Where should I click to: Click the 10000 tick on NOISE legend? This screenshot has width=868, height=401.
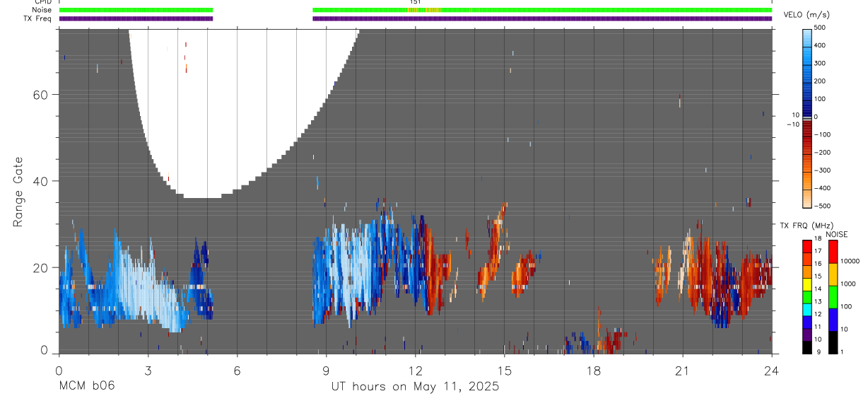click(x=850, y=261)
